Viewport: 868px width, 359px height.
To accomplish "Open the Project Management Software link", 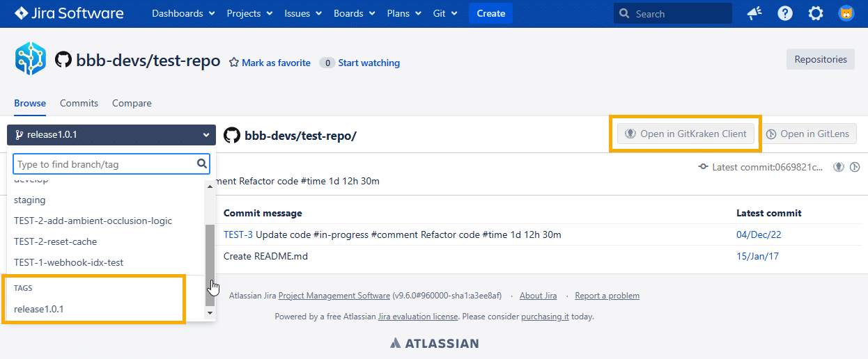I will 334,296.
